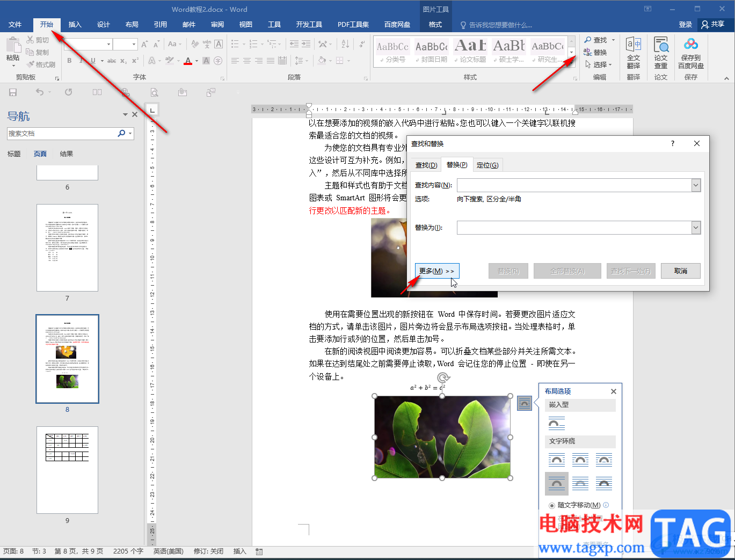Open the font name dropdown
The width and height of the screenshot is (735, 560).
(108, 44)
